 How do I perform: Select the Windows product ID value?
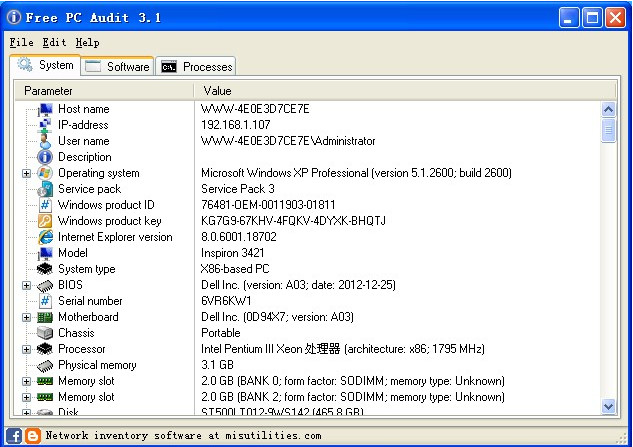coord(268,205)
